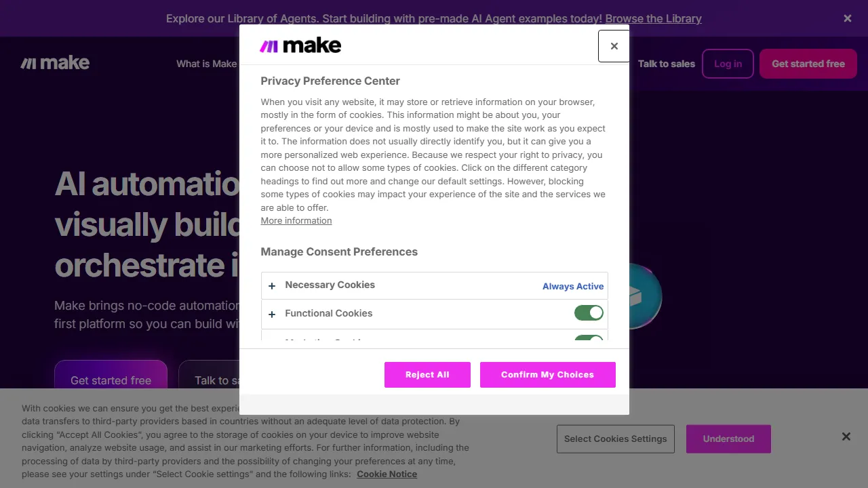Disable the Functional Cookies toggle
The width and height of the screenshot is (868, 488).
(588, 312)
